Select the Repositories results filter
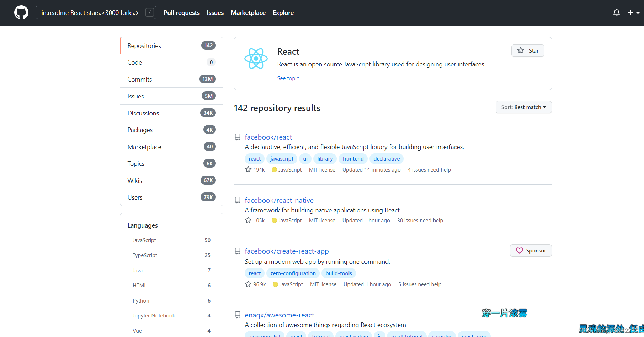644x337 pixels. [x=171, y=45]
